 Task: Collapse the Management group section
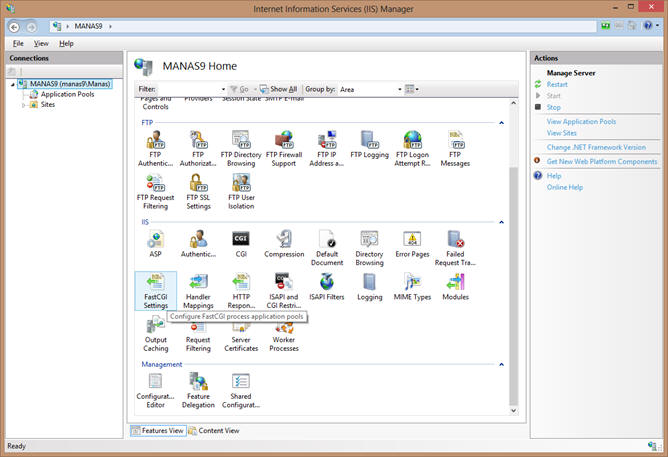coord(501,364)
